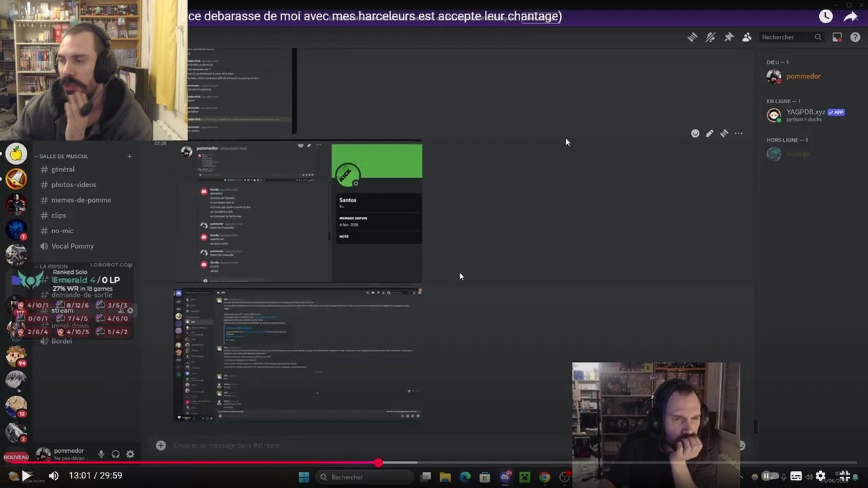The image size is (868, 488).
Task: Open Microsoft Store in streamed taskbar
Action: click(x=485, y=477)
